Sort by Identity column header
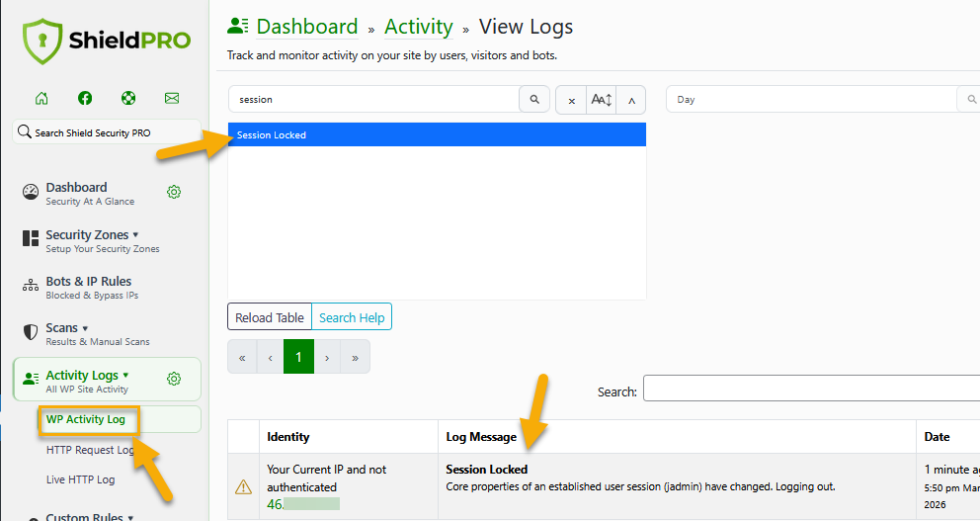980x521 pixels. point(349,437)
